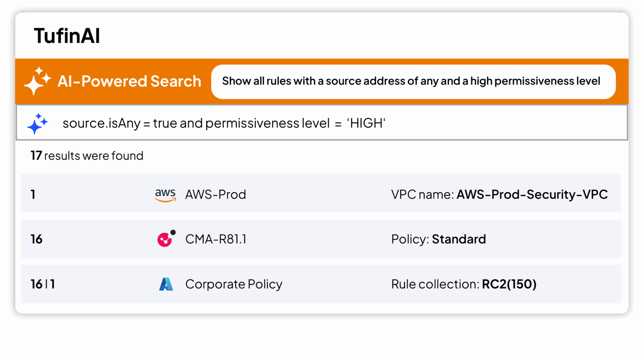Click the count 16 in the CMA-R81.1 row

tap(36, 239)
